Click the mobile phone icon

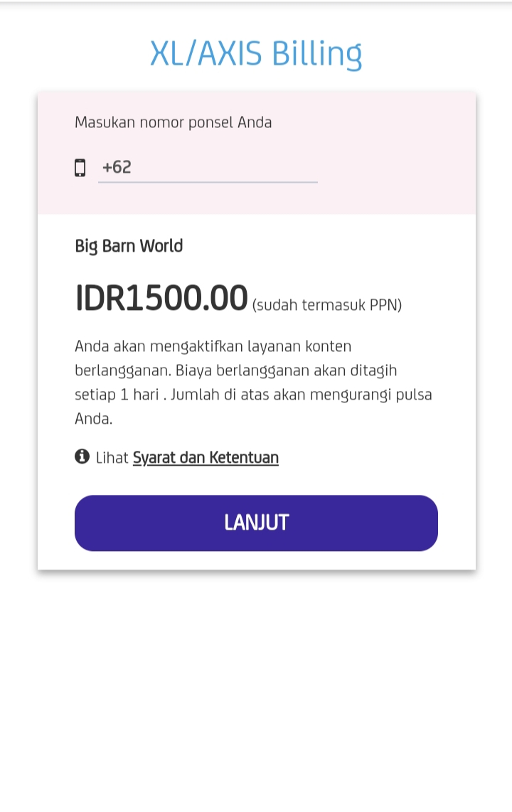pos(80,168)
